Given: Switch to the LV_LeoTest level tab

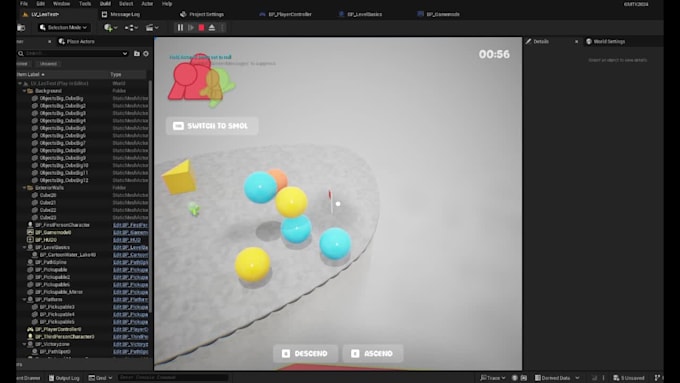Looking at the screenshot, I should 45,14.
